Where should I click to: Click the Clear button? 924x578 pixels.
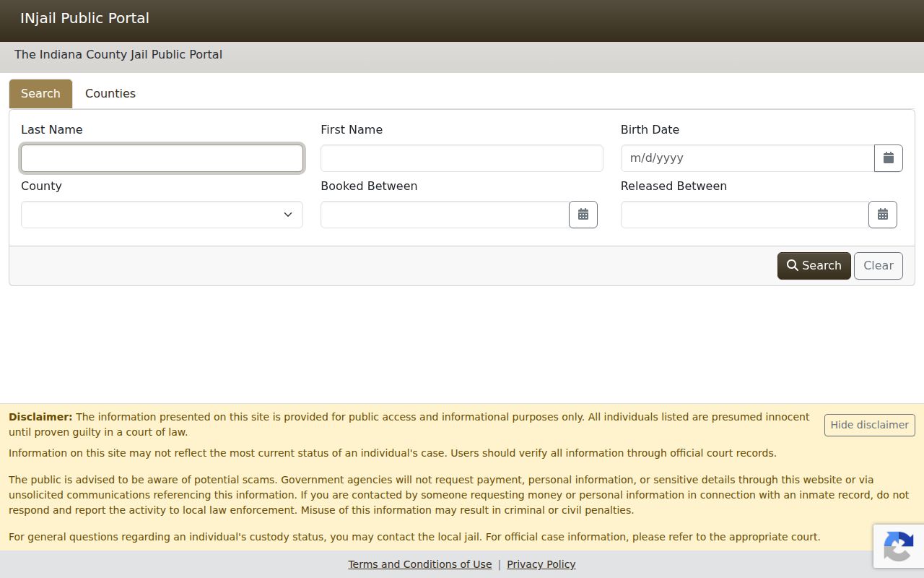879,266
